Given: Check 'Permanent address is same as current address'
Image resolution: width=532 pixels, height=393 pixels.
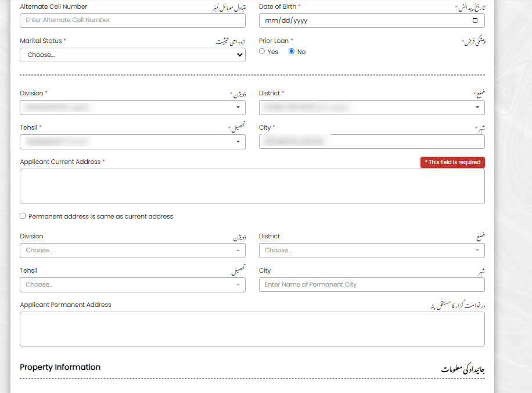Looking at the screenshot, I should [x=23, y=216].
